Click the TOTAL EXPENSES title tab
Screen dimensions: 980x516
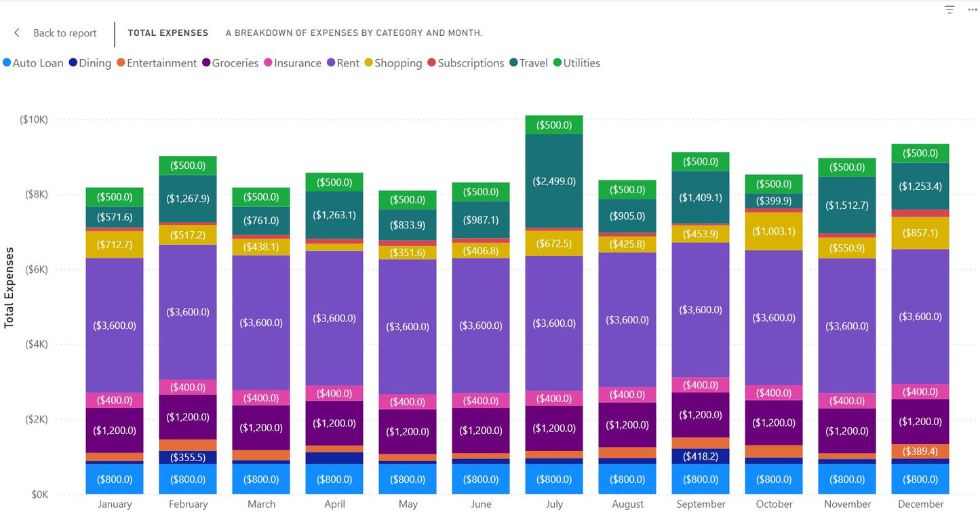(x=168, y=33)
